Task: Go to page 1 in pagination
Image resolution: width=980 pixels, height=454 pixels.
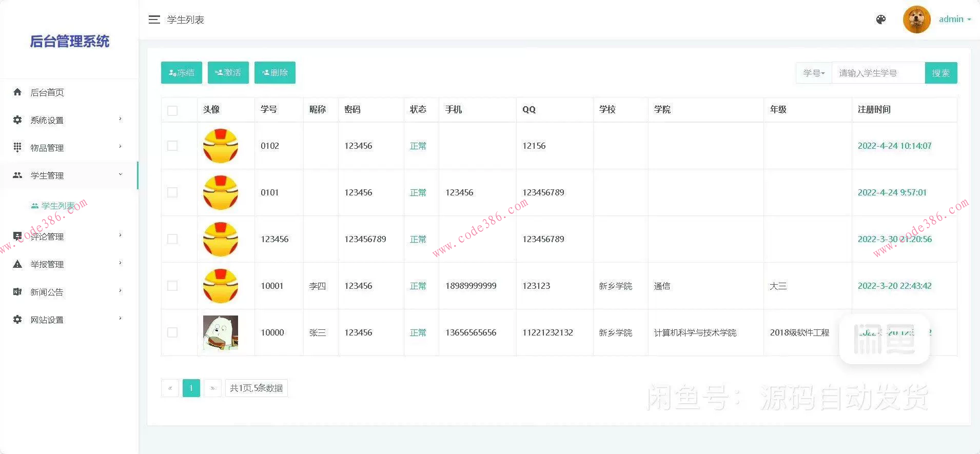Action: [x=191, y=388]
